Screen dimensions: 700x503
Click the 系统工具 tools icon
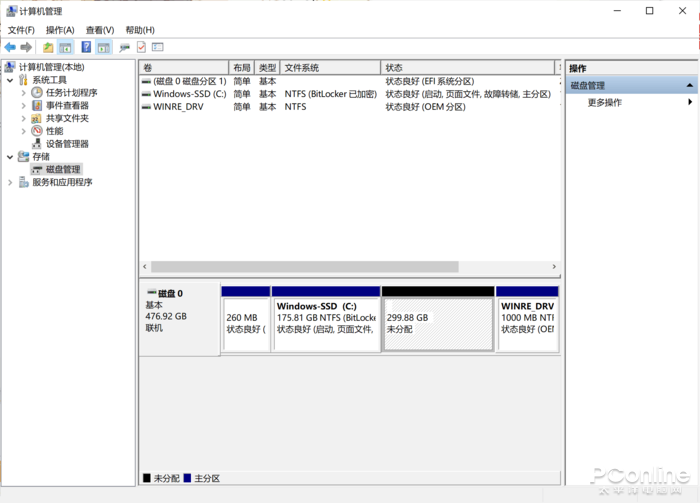[x=23, y=80]
